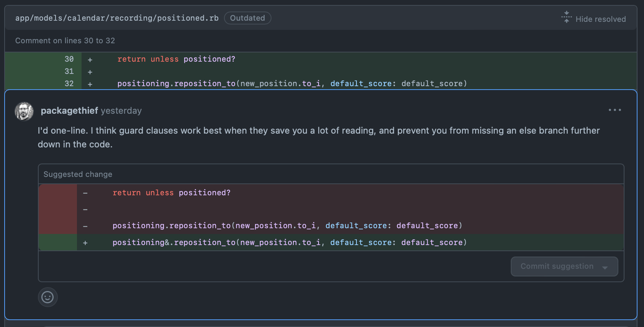Click the removed "return unless positioned?" suggestion line
644x327 pixels.
pos(172,193)
